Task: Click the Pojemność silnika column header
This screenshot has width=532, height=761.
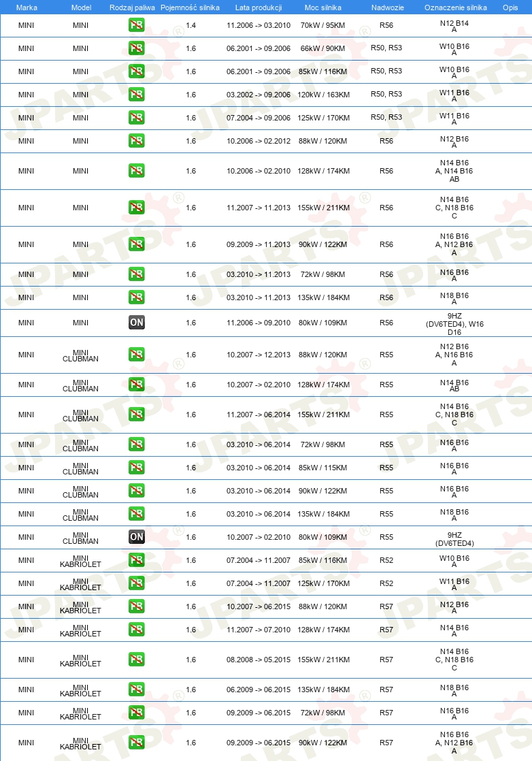Action: (x=190, y=7)
